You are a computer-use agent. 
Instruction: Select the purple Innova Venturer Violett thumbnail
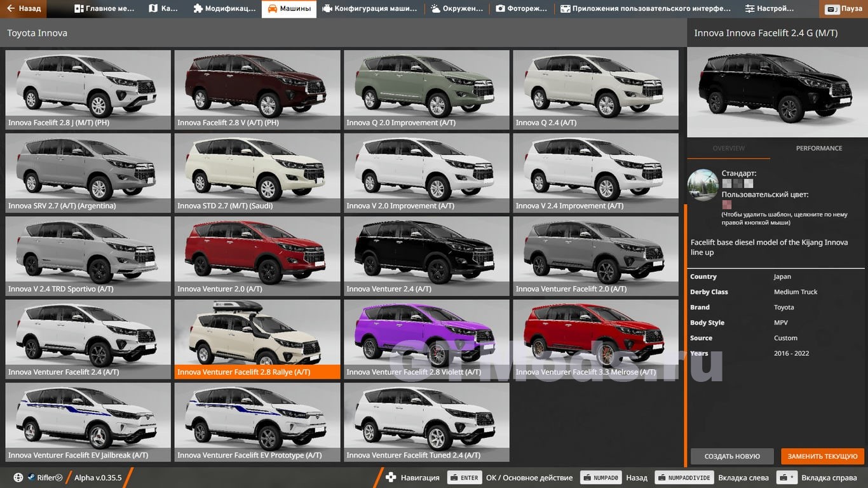(x=426, y=339)
